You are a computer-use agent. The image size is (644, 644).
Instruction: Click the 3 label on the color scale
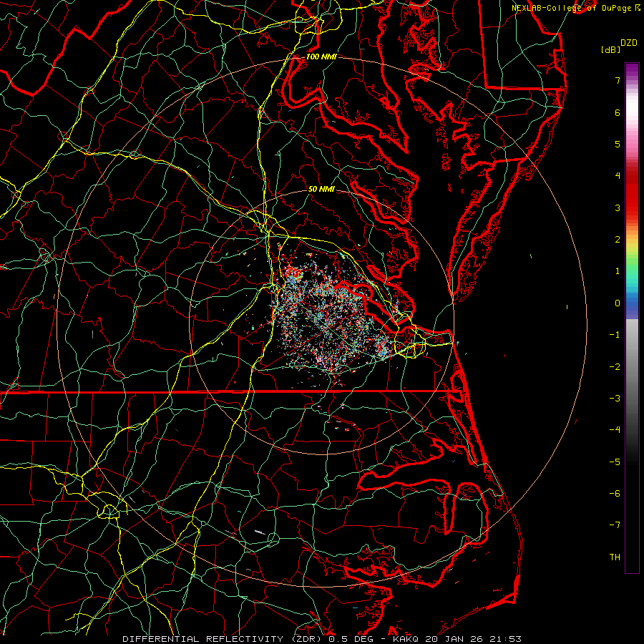[x=618, y=208]
